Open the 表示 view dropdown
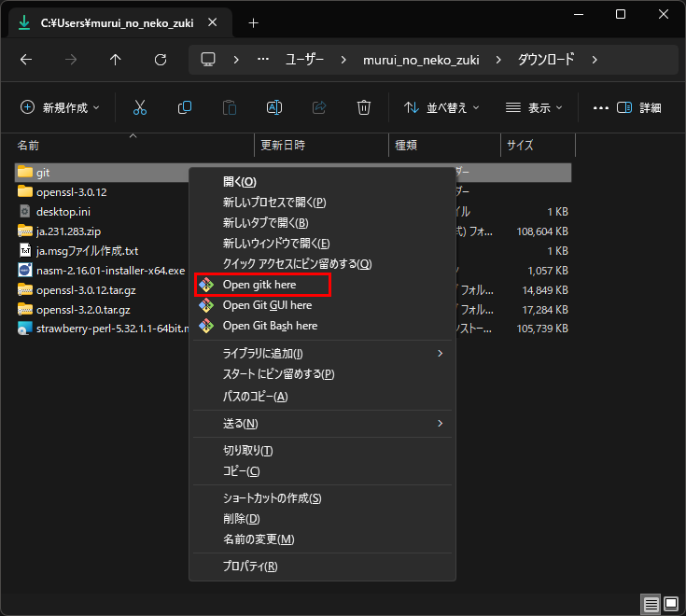686x616 pixels. 534,107
